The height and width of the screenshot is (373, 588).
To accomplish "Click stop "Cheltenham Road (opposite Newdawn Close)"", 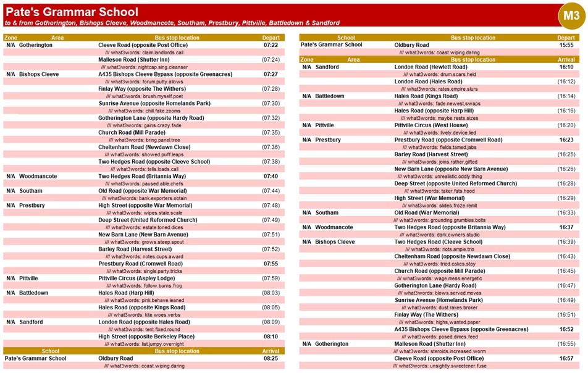I will point(452,257).
